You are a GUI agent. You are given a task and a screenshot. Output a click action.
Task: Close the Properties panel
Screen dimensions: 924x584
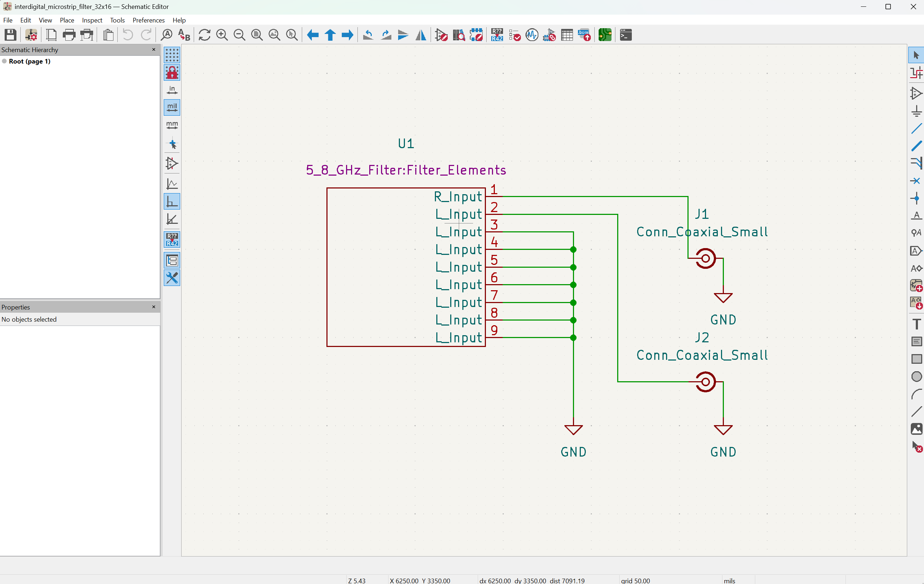153,307
